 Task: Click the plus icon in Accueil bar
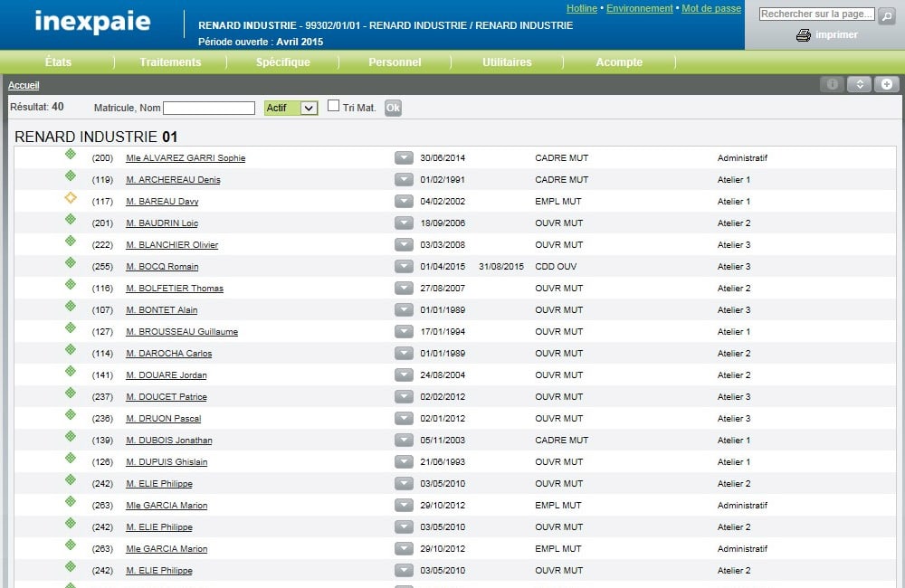pos(887,84)
